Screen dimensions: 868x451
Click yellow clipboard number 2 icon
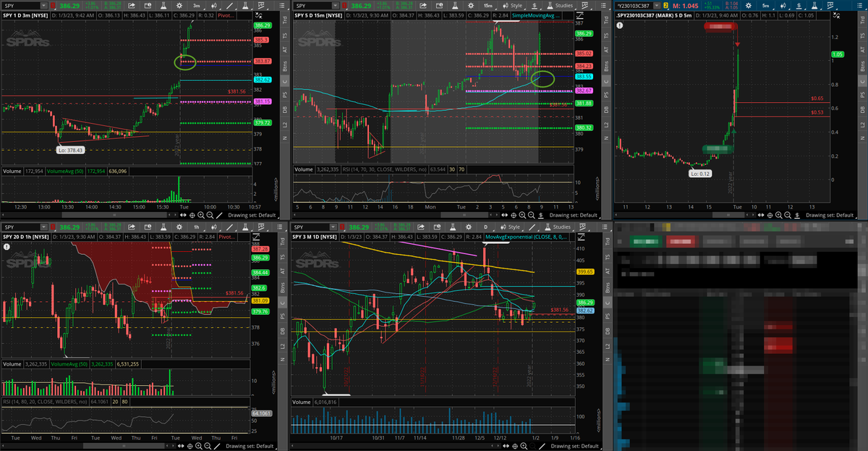[666, 5]
